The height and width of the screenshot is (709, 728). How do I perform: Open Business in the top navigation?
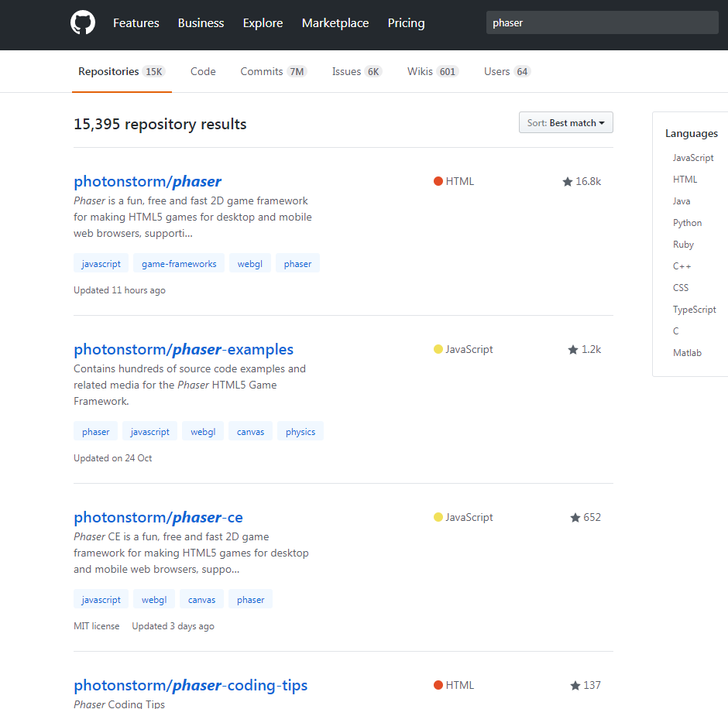[x=201, y=22]
